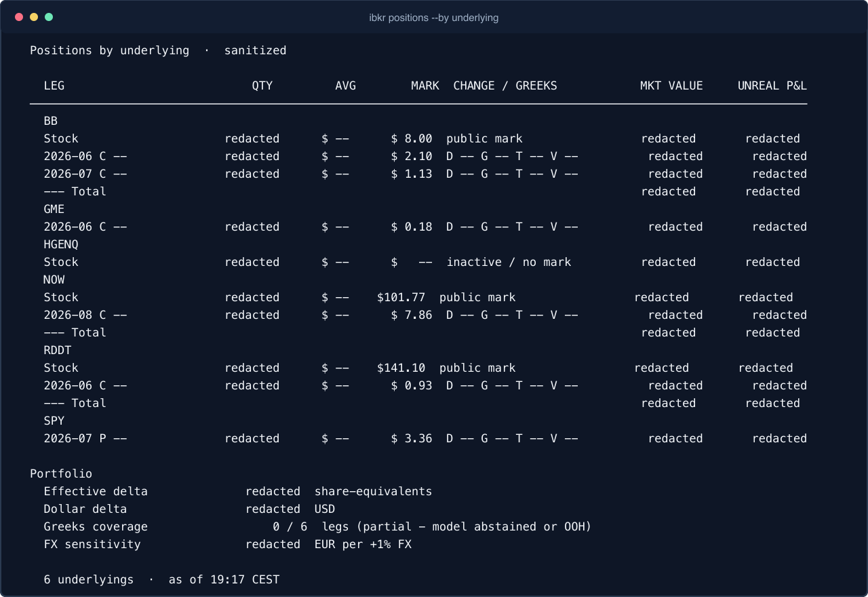The width and height of the screenshot is (868, 597).
Task: Click the 'EUR per +1% FX' text
Action: [363, 544]
